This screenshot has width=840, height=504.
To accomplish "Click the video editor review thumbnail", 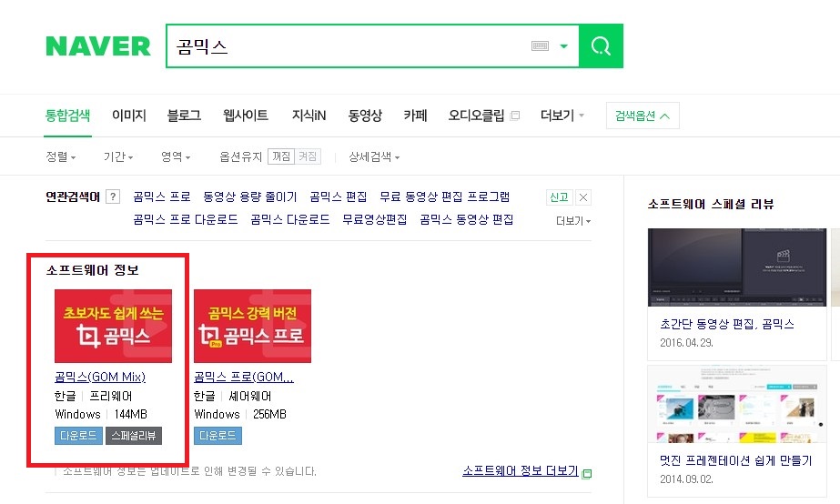I will pos(736,267).
